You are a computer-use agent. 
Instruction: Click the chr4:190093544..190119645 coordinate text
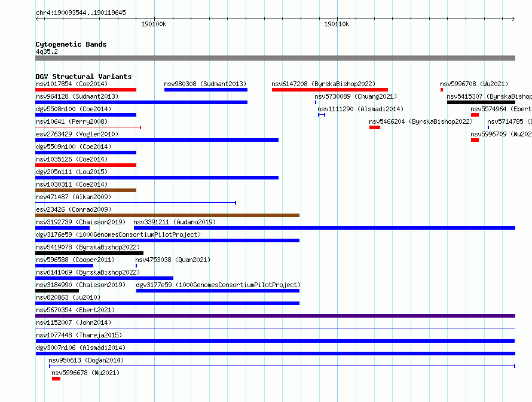(x=81, y=13)
